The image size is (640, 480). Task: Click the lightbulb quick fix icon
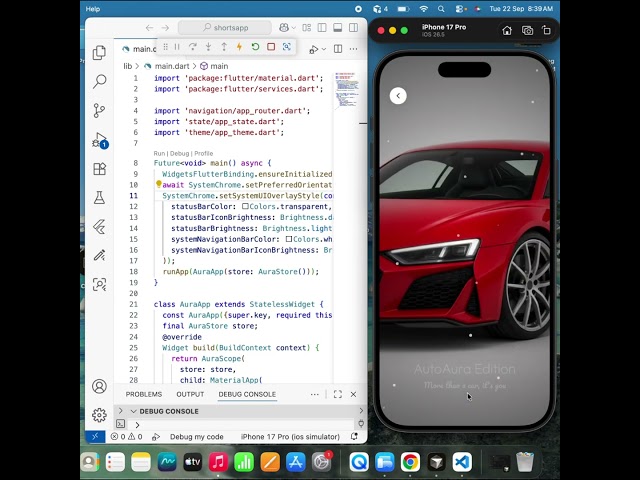tap(159, 184)
